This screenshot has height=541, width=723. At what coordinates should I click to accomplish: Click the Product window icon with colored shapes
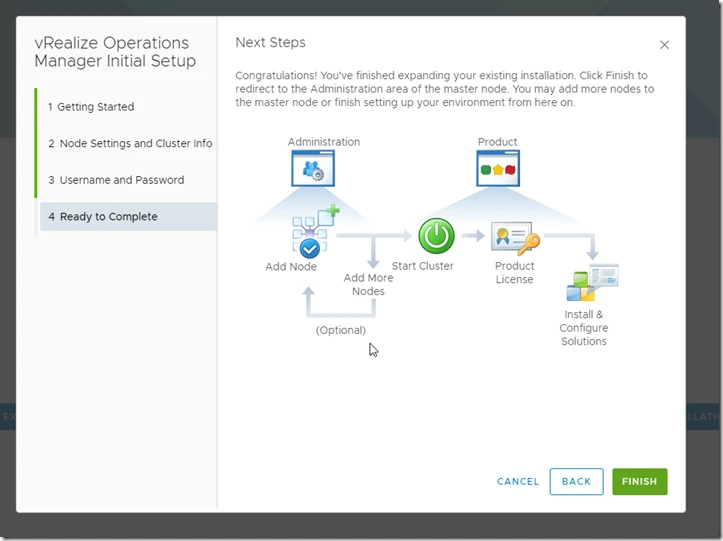pyautogui.click(x=498, y=168)
